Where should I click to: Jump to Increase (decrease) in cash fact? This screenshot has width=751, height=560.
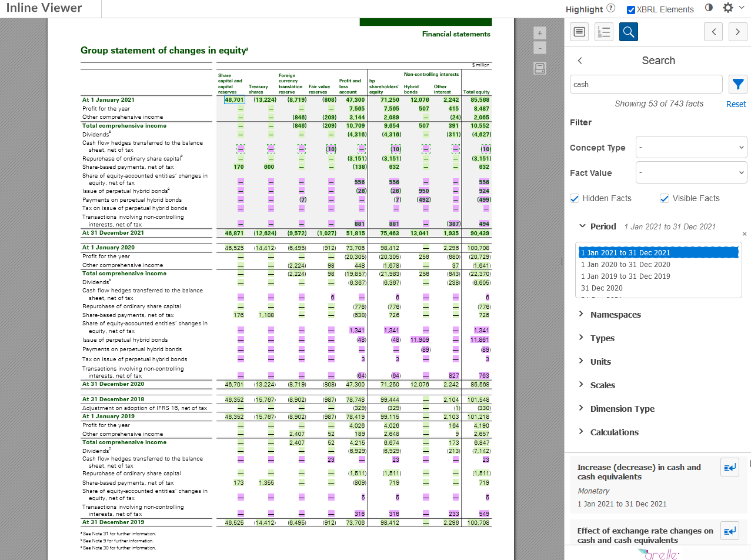(x=730, y=468)
